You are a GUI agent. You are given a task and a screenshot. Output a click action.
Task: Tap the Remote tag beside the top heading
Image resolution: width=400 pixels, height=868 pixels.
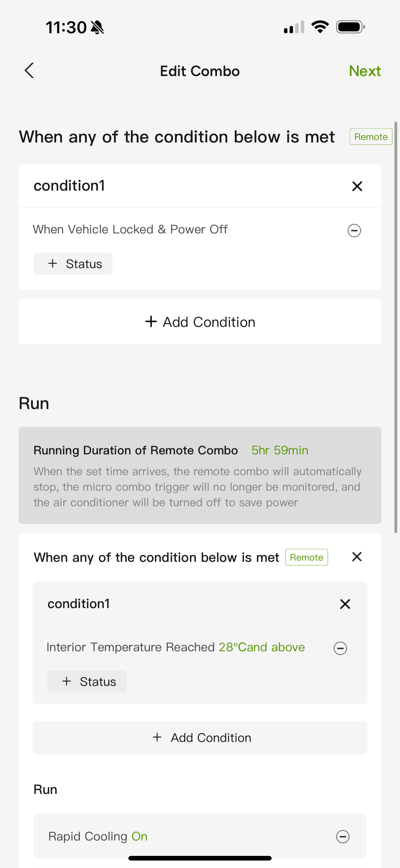coord(371,137)
